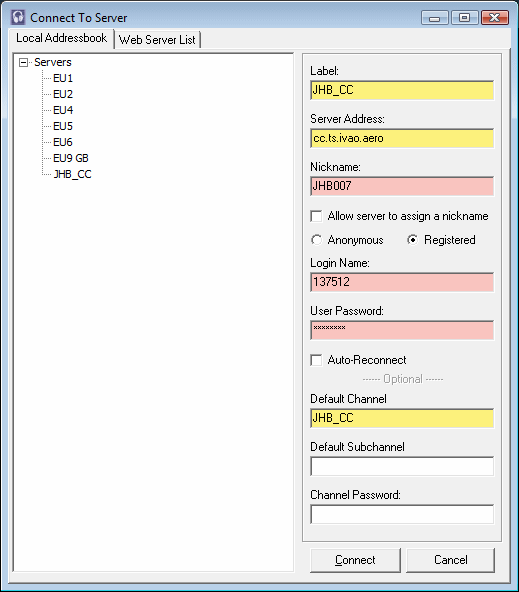Click the User Password field
Screen dimensions: 519x592
[x=402, y=330]
